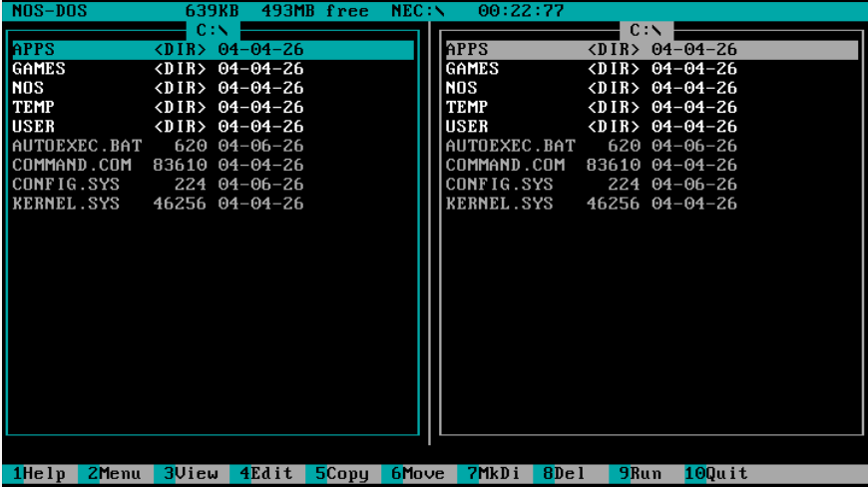Screen dimensions: 868x487
Task: Click 6Move in the function bar
Action: [x=418, y=474]
